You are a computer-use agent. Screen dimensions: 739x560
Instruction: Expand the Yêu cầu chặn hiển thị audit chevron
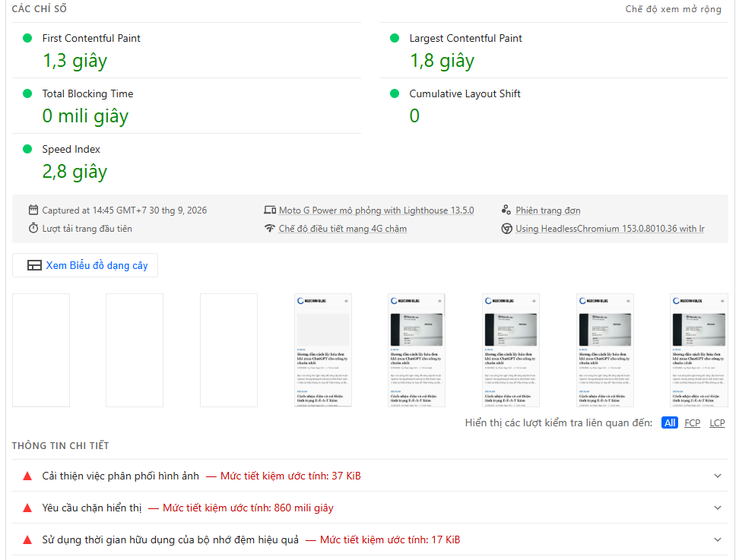click(717, 508)
